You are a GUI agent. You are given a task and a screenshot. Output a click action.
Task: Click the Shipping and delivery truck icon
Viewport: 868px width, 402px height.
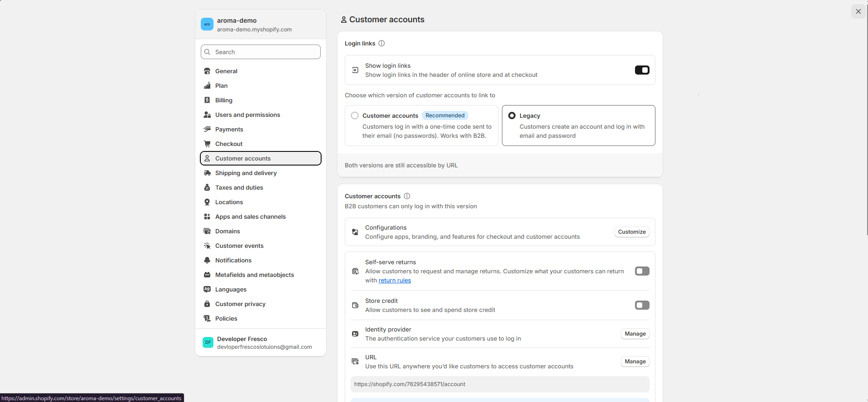click(207, 173)
